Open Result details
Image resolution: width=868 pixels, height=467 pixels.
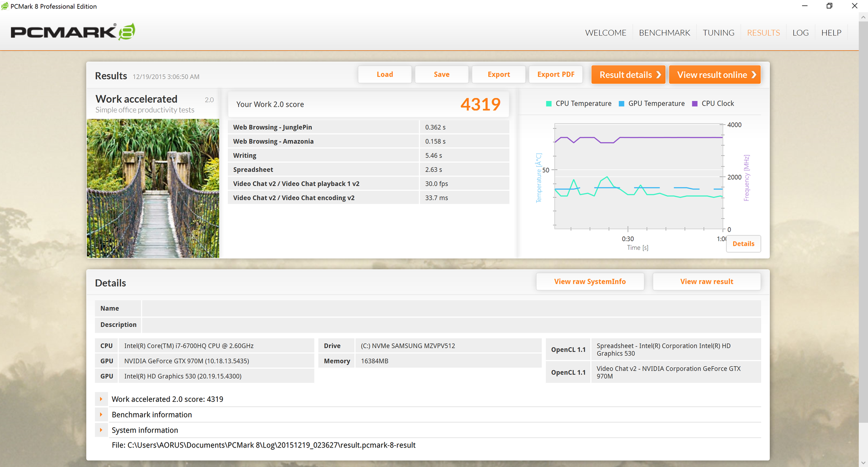pyautogui.click(x=628, y=75)
